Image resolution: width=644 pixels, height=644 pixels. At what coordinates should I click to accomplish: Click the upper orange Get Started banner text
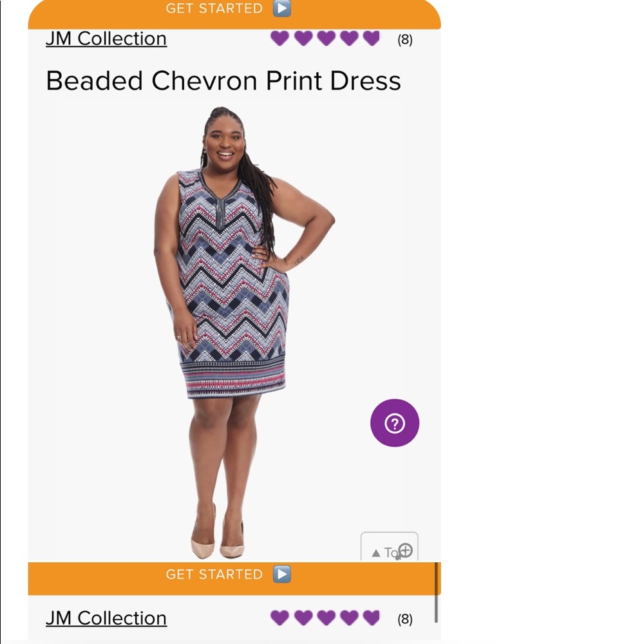click(214, 8)
